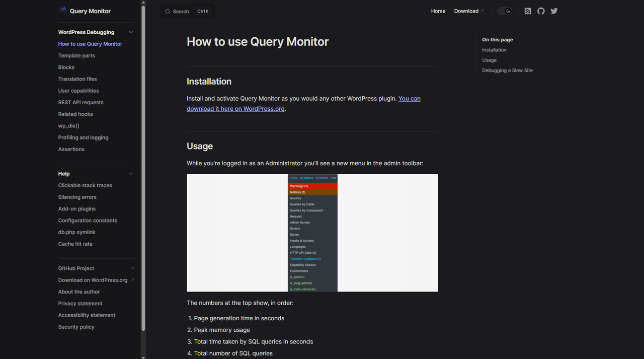The width and height of the screenshot is (644, 359).
Task: Open the Assertions page
Action: (71, 149)
